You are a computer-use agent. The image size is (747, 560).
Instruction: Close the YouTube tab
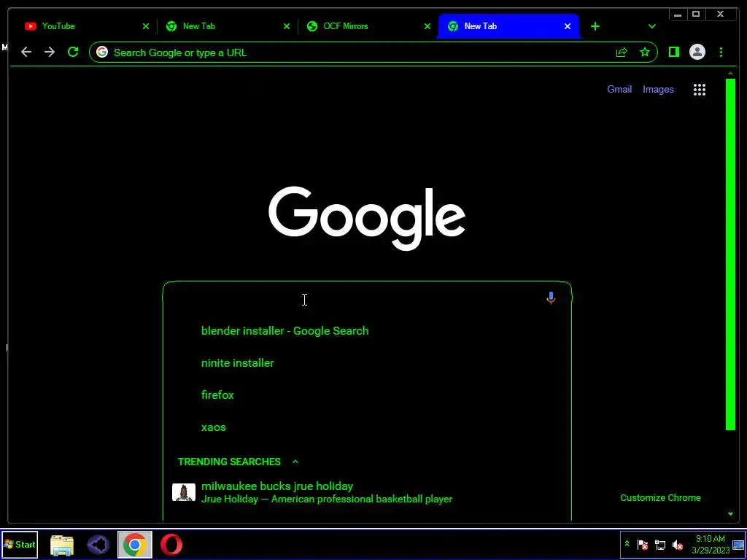[146, 26]
